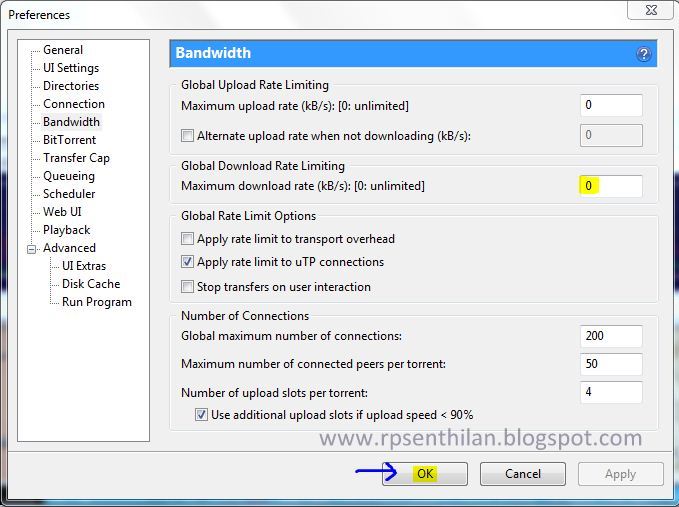
Task: Select Connection in the sidebar tree
Action: pyautogui.click(x=74, y=104)
